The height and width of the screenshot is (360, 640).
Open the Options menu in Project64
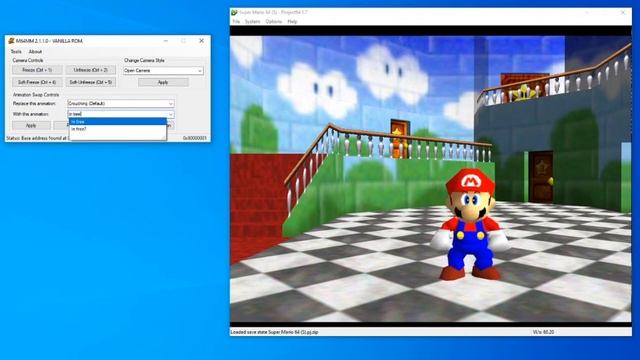(x=273, y=22)
